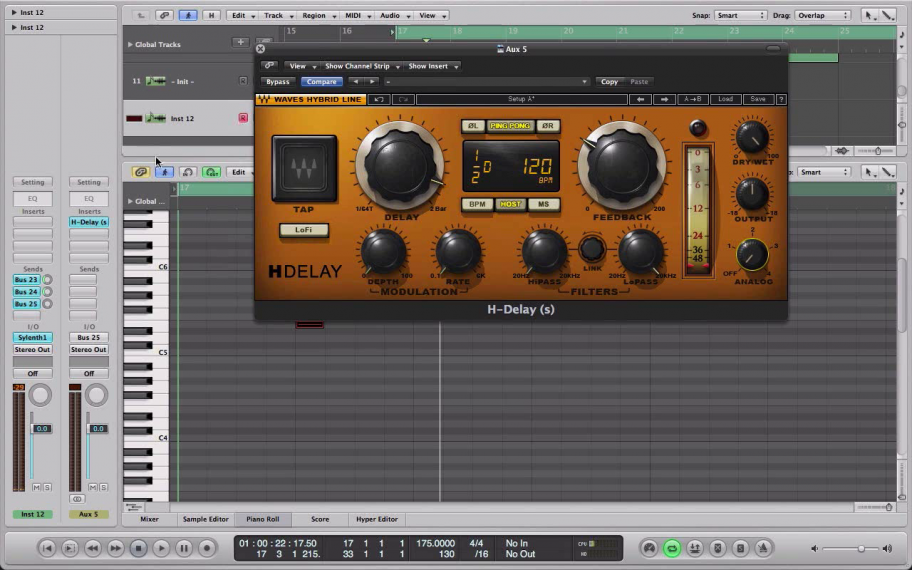Click the Init track instrument icon
Viewport: 912px width, 570px height.
tap(155, 81)
